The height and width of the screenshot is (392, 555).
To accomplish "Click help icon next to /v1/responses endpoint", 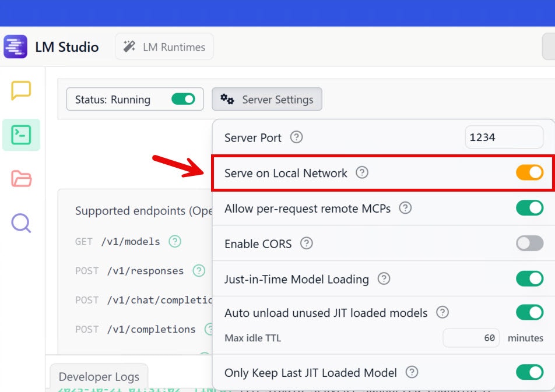I will (x=199, y=271).
